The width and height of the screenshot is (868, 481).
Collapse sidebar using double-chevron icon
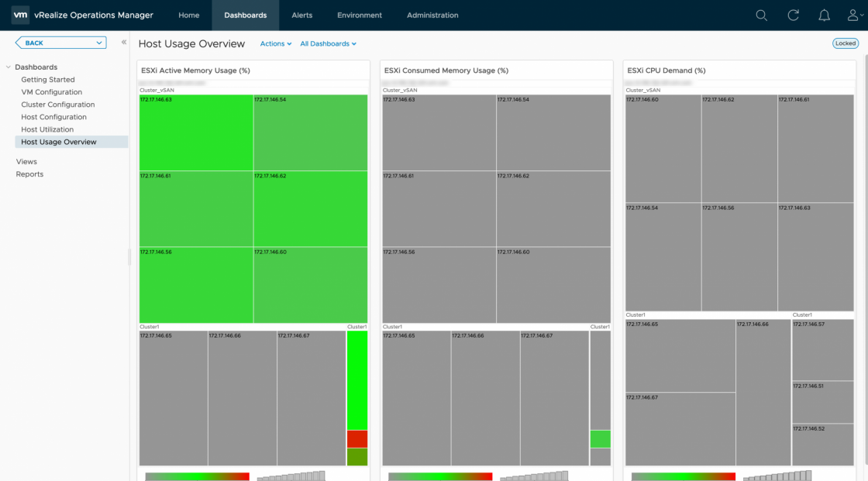point(124,43)
